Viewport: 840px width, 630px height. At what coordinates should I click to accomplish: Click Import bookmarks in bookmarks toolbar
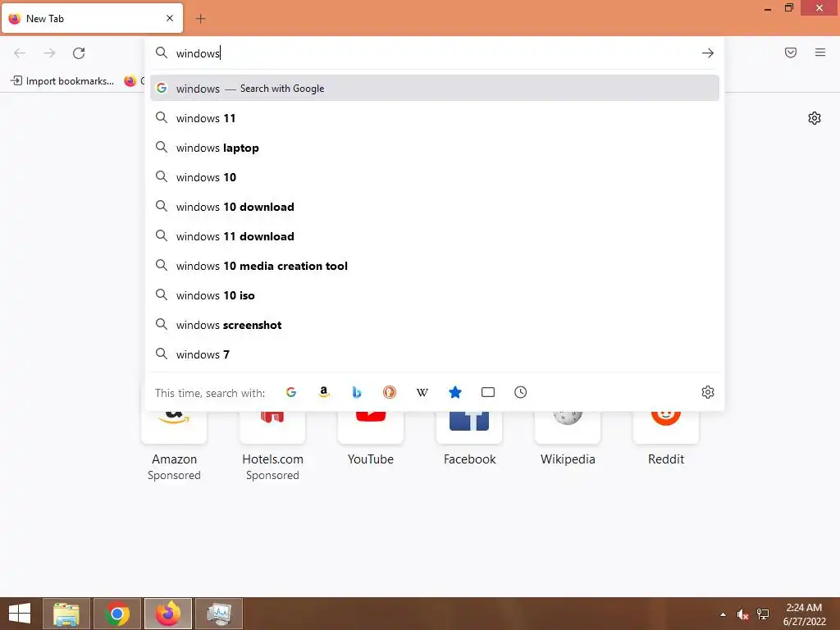(62, 81)
